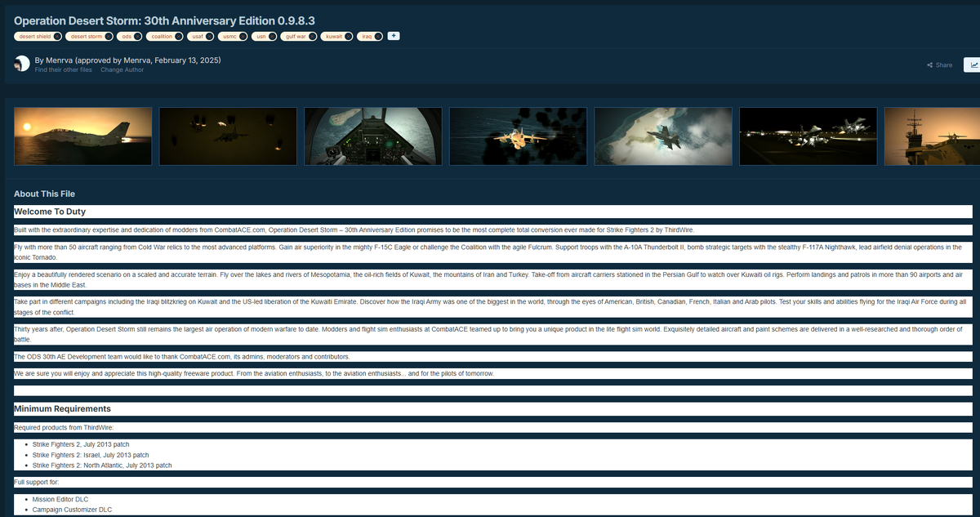980x517 pixels.
Task: Click Menrva's profile avatar
Action: tap(20, 63)
